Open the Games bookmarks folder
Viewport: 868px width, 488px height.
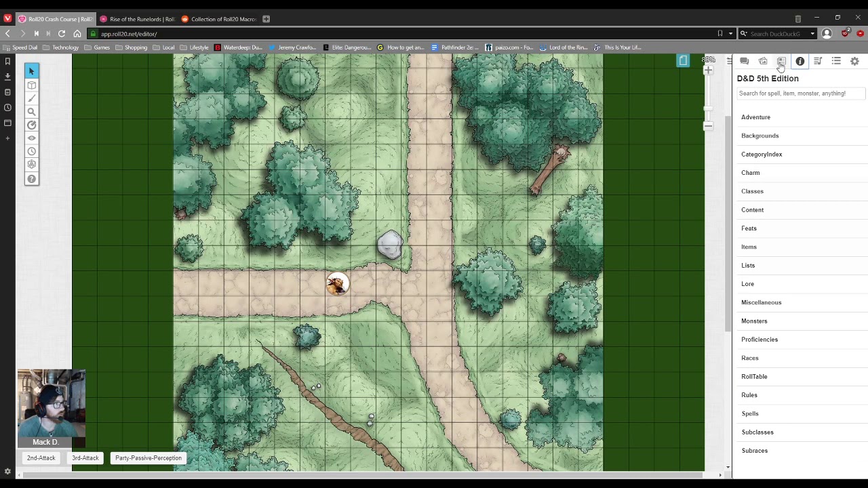point(97,47)
